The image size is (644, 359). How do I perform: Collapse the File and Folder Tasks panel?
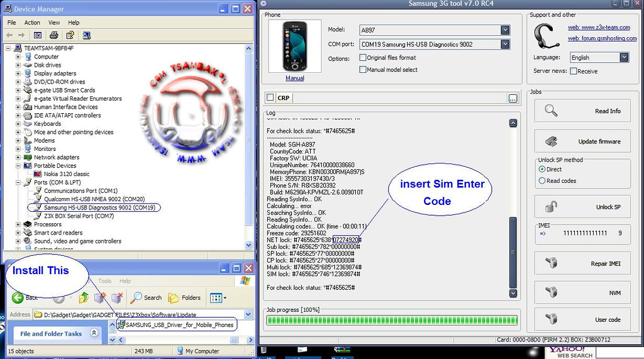tap(94, 333)
